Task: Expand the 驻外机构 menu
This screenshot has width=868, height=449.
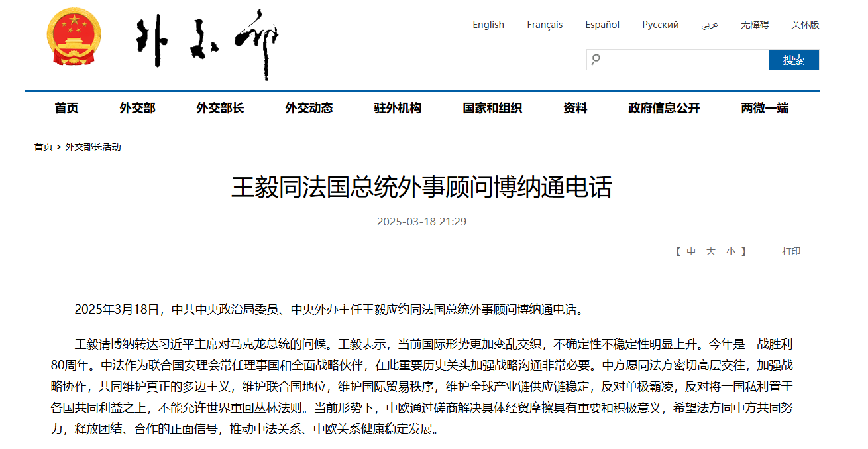Action: 398,108
